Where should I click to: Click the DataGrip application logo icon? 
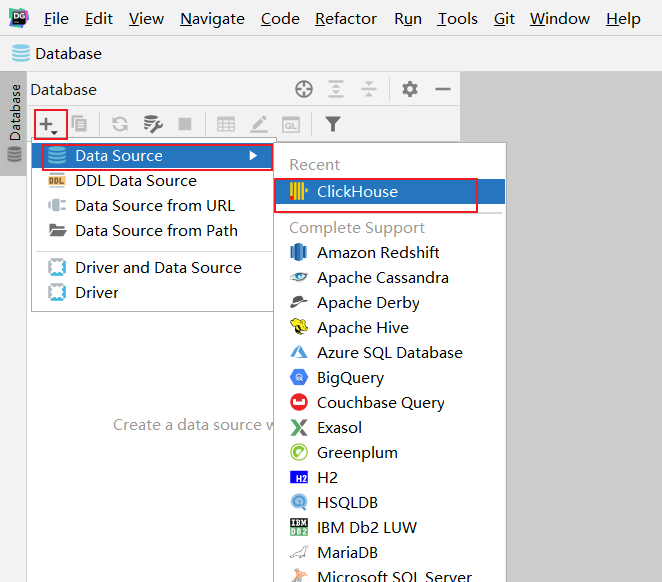click(x=19, y=18)
